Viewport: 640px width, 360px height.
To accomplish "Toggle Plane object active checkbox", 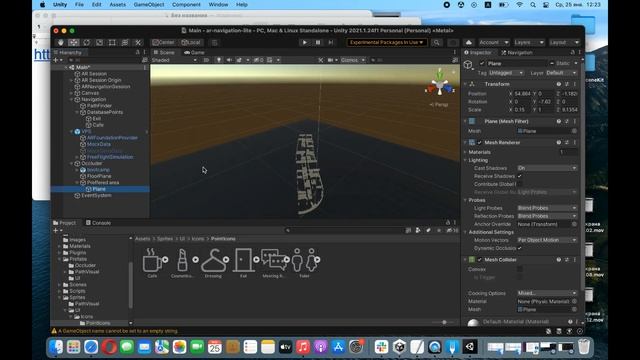I will point(482,64).
